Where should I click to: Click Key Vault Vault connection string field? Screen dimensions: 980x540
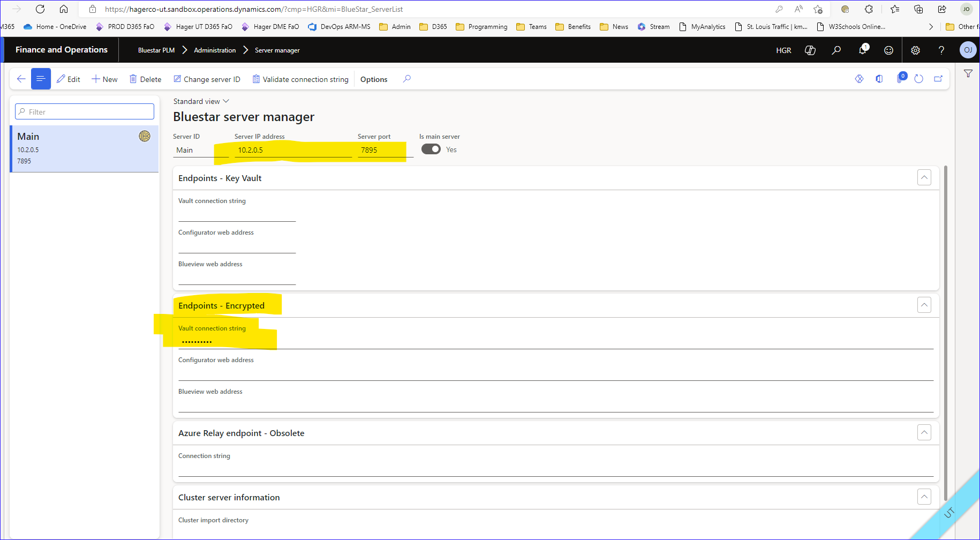[x=237, y=214]
